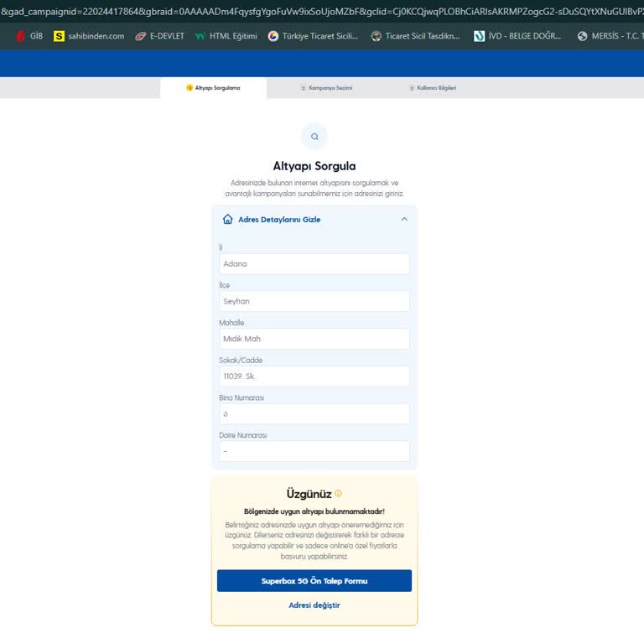Select the Altyapı Sorgulama step tab
This screenshot has height=644, width=644.
pos(213,88)
